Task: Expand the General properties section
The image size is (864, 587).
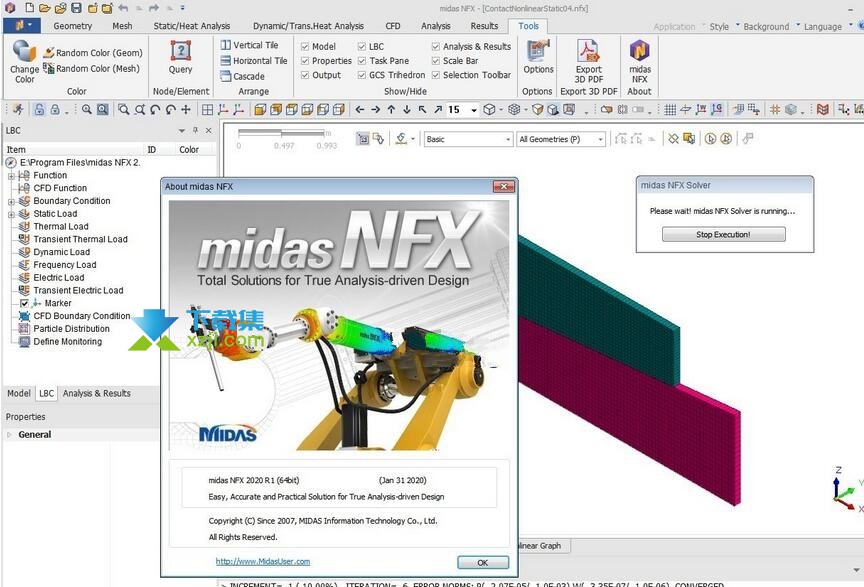Action: (9, 434)
